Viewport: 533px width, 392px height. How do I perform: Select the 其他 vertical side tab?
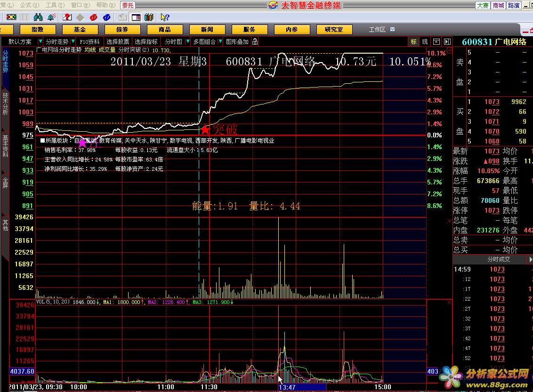(5, 225)
